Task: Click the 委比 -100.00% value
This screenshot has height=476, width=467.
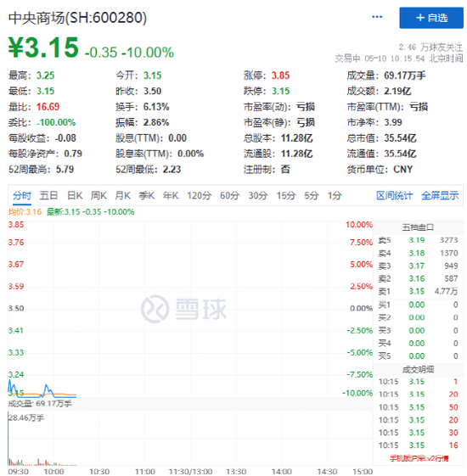Action: coord(56,122)
